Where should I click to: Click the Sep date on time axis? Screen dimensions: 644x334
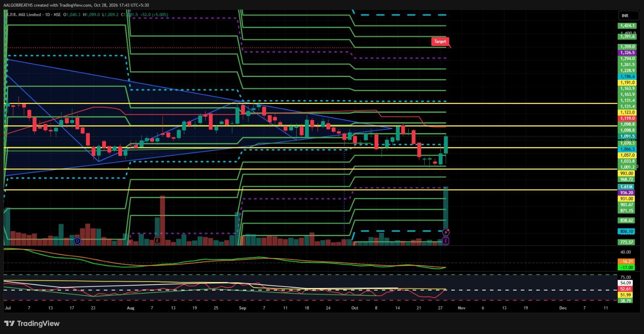pos(242,308)
